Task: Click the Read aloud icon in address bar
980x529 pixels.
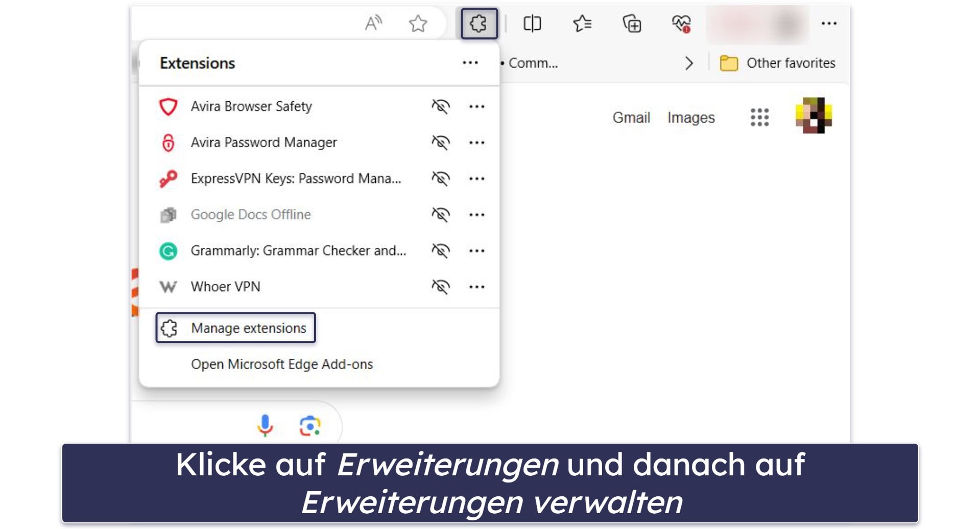Action: (373, 23)
